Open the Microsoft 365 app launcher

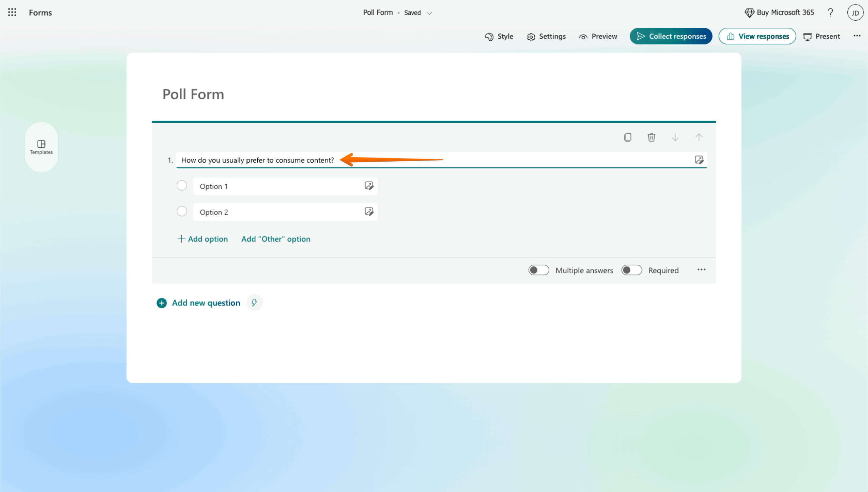[x=12, y=12]
